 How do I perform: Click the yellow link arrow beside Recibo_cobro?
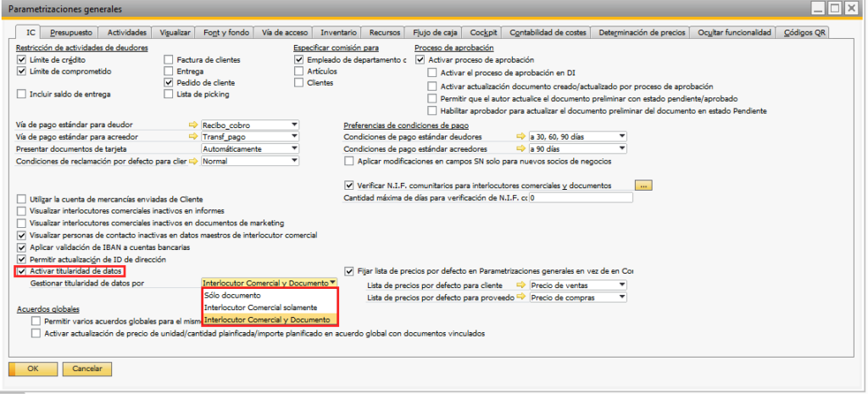pos(193,125)
